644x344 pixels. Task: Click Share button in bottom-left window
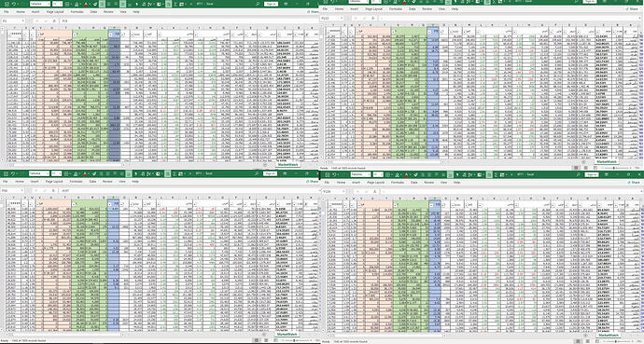(x=313, y=181)
